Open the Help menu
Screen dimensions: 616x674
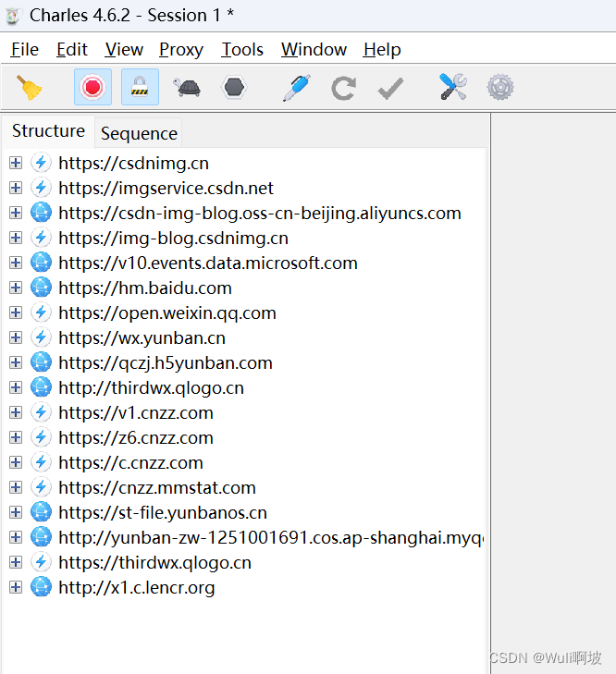pos(382,50)
